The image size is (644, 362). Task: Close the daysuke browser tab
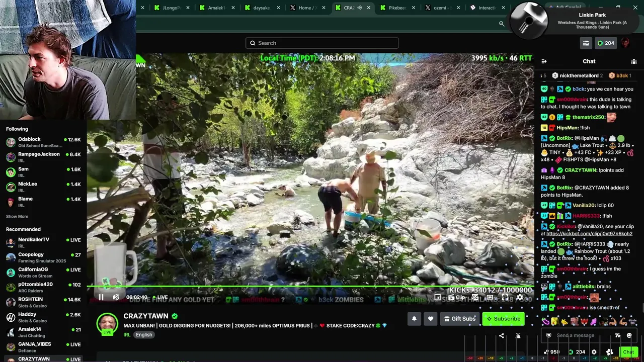click(x=279, y=8)
